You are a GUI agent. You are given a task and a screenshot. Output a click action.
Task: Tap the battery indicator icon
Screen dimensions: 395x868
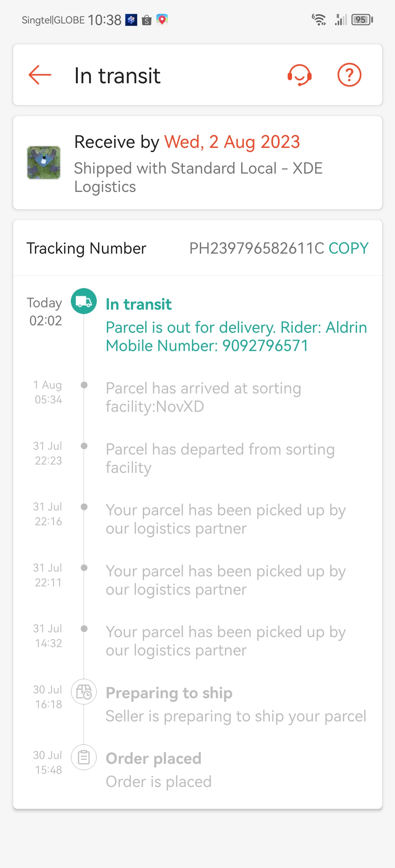tap(362, 20)
